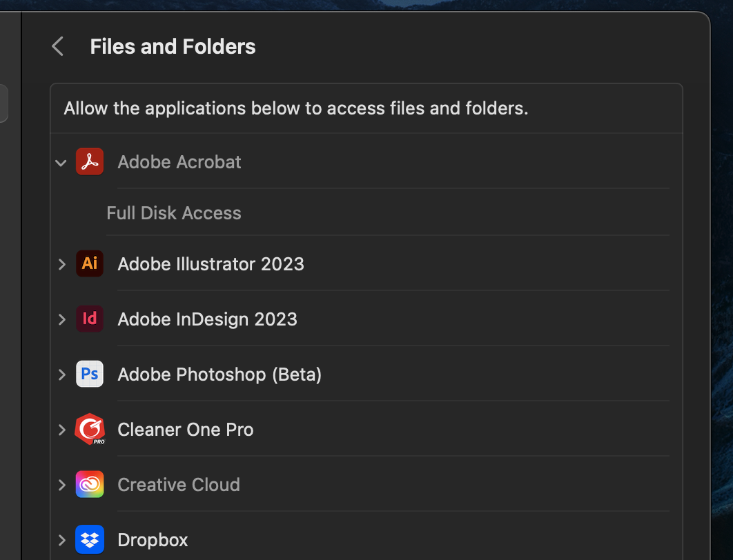Click the Adobe Photoshop (Beta) icon
This screenshot has height=560, width=733.
90,374
